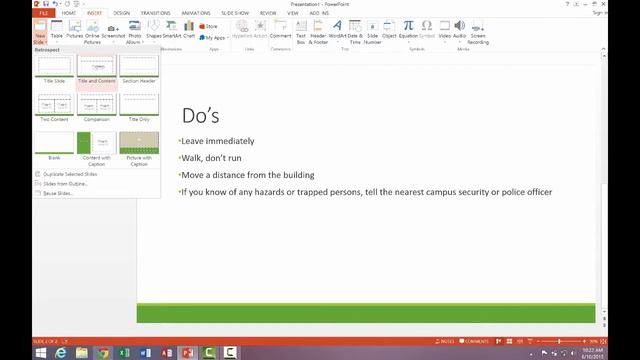640x360 pixels.
Task: Collapse the ribbon with the chevron
Action: pyautogui.click(x=603, y=49)
